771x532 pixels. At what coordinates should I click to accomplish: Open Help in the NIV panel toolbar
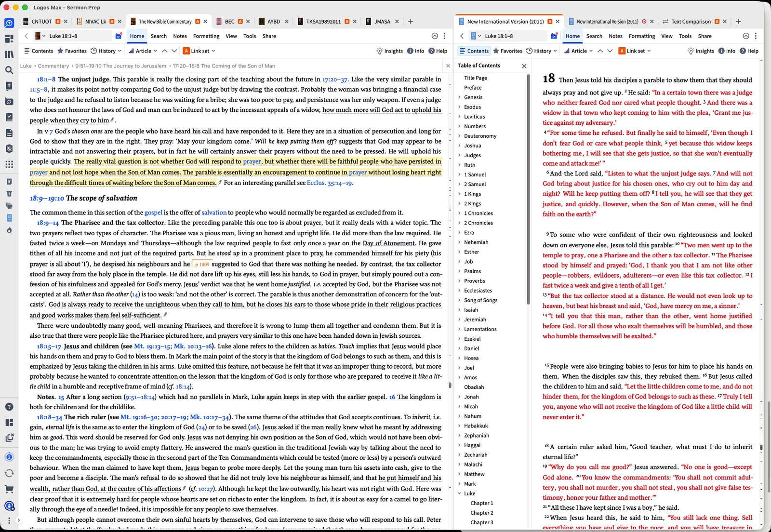tap(749, 51)
